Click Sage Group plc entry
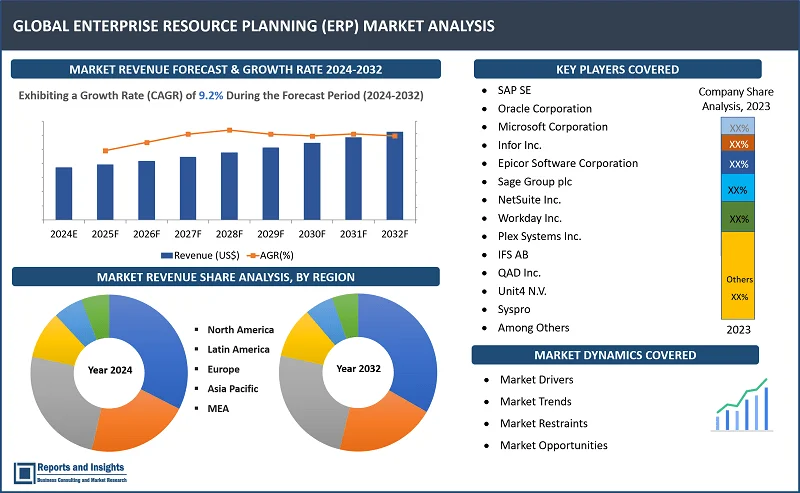 tap(535, 182)
